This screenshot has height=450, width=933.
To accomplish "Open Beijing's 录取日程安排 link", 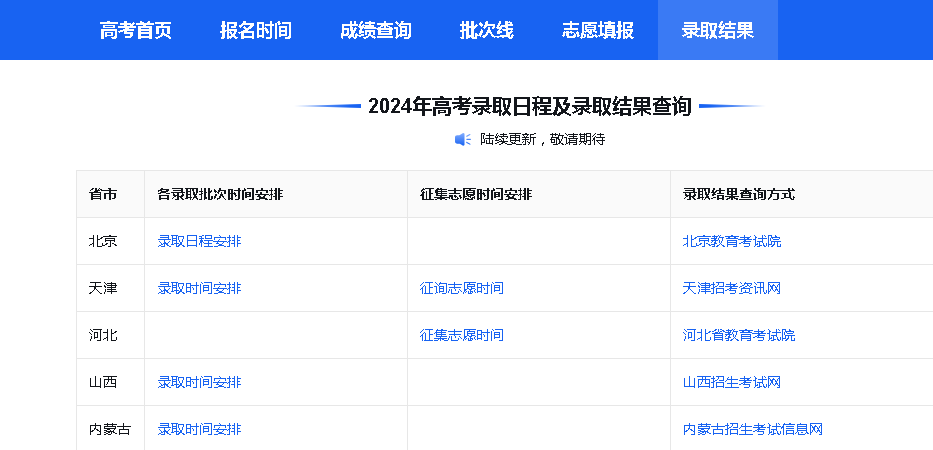I will (x=199, y=241).
